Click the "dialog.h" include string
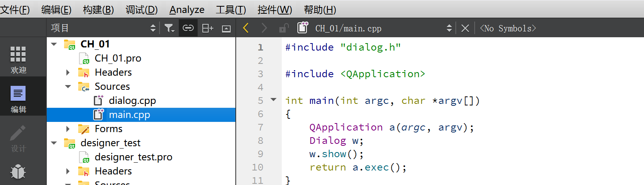Screen dimensions: 644x185 [371, 47]
